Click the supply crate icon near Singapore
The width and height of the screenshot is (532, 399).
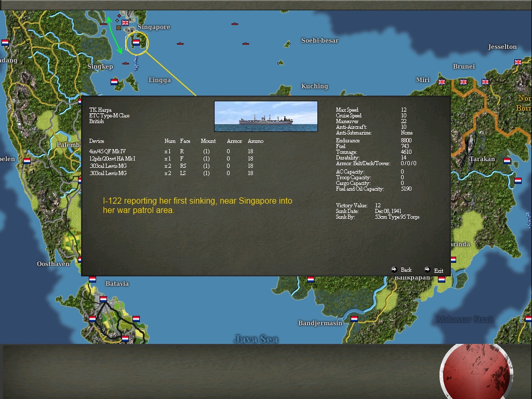pyautogui.click(x=119, y=28)
